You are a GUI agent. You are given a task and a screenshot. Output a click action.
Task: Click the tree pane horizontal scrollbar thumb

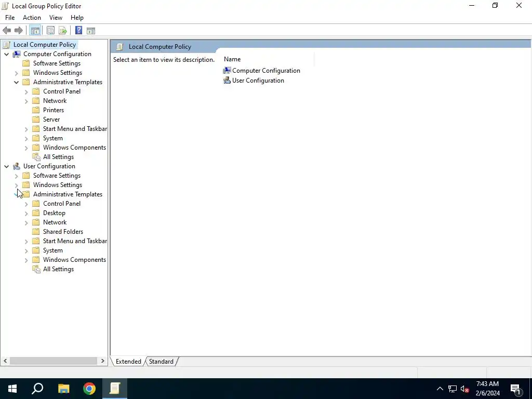[x=54, y=361]
